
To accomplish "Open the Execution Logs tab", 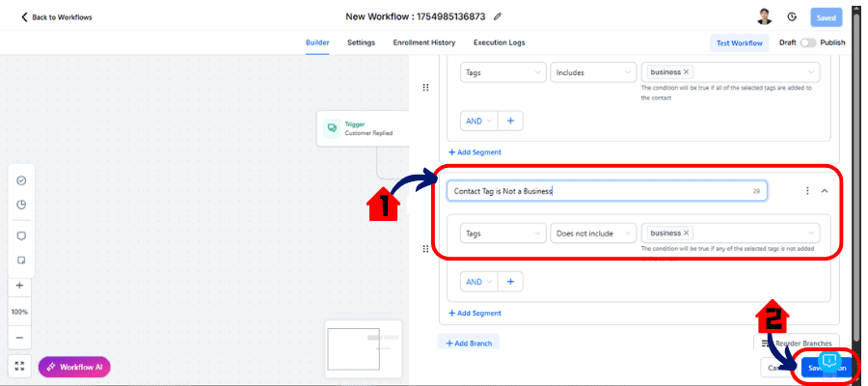I will [x=499, y=42].
